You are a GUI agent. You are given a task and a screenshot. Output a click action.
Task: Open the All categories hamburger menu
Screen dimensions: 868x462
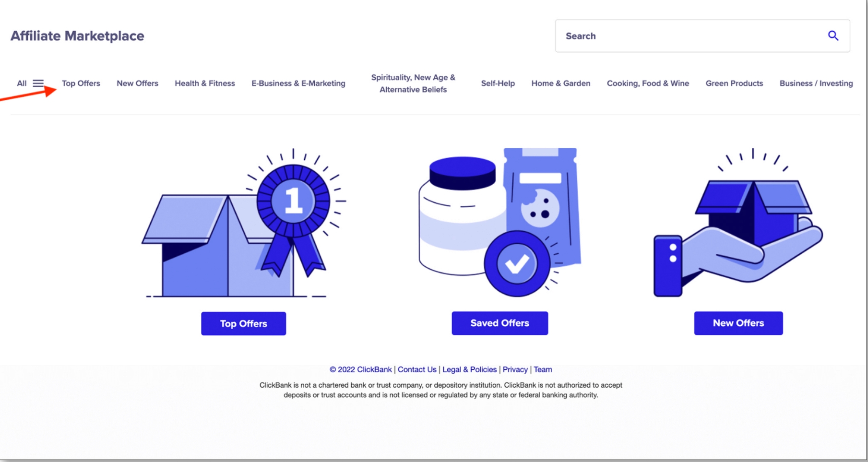[38, 83]
